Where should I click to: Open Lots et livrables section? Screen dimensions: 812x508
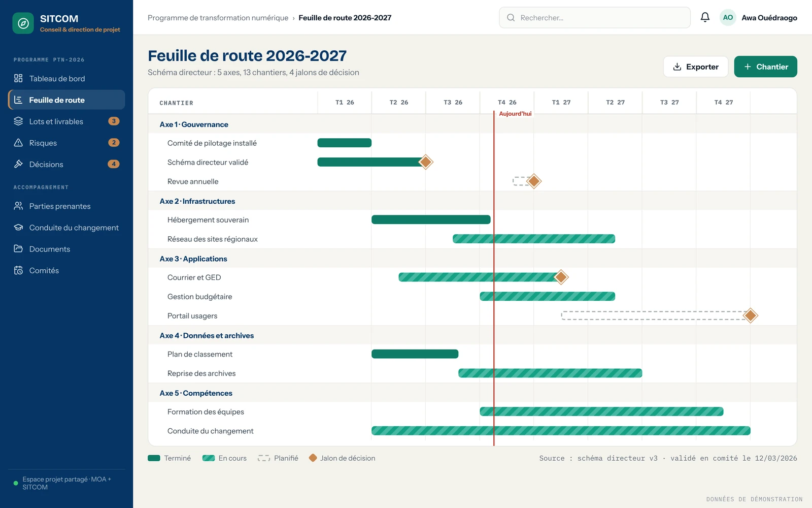[66, 121]
